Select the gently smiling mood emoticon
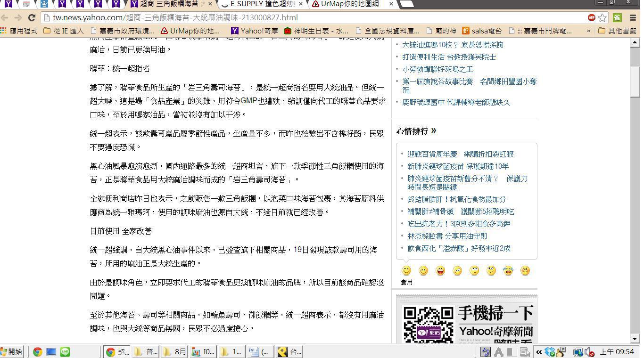Screen dimensions: 644x358 point(423,270)
